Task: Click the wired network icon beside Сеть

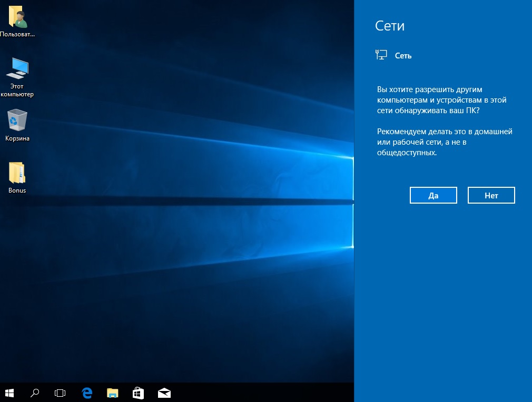Action: pos(381,54)
